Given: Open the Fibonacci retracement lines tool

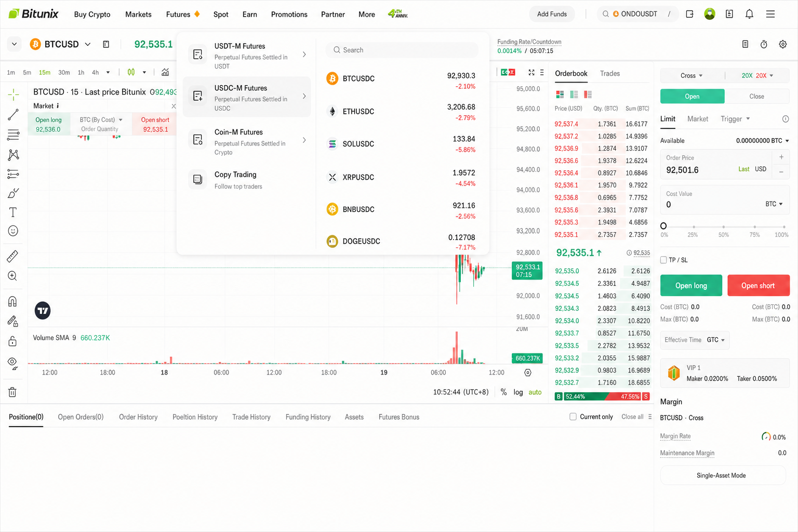Looking at the screenshot, I should point(14,135).
